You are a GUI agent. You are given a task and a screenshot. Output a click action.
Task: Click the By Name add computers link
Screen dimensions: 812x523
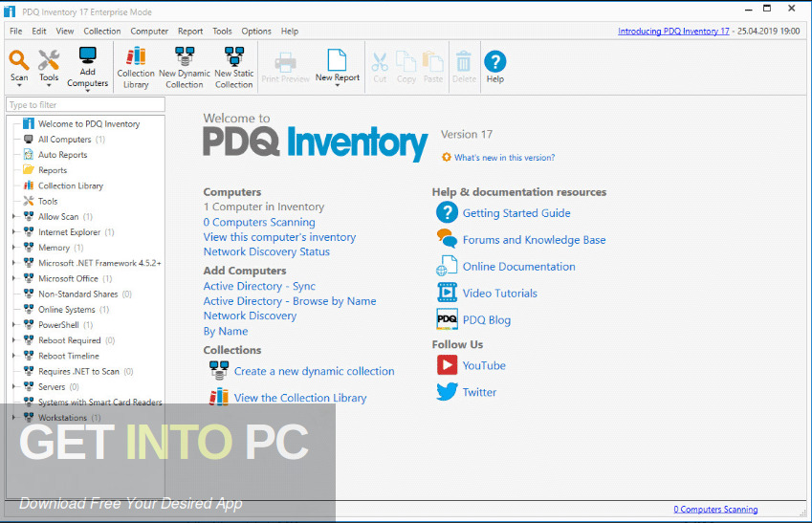pos(226,332)
